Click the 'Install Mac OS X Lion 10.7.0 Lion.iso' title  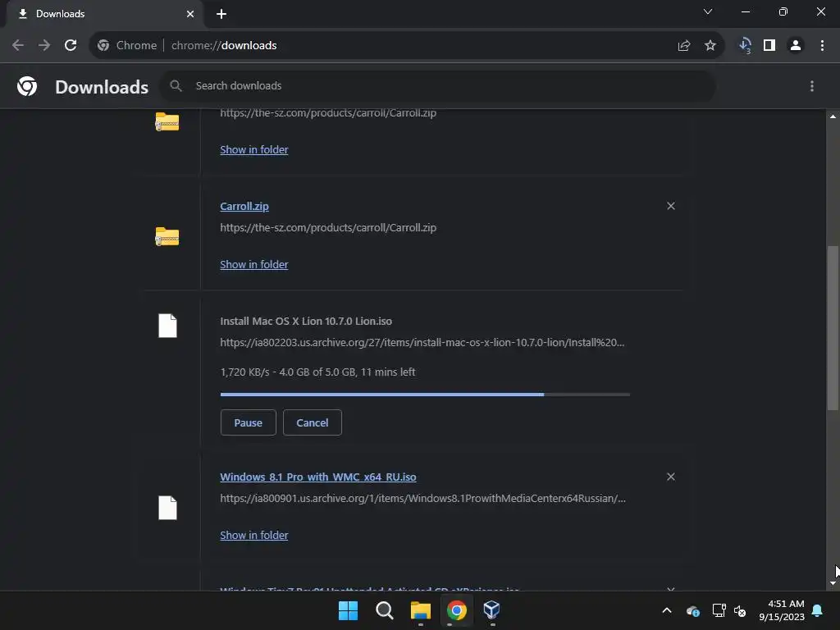pyautogui.click(x=306, y=322)
